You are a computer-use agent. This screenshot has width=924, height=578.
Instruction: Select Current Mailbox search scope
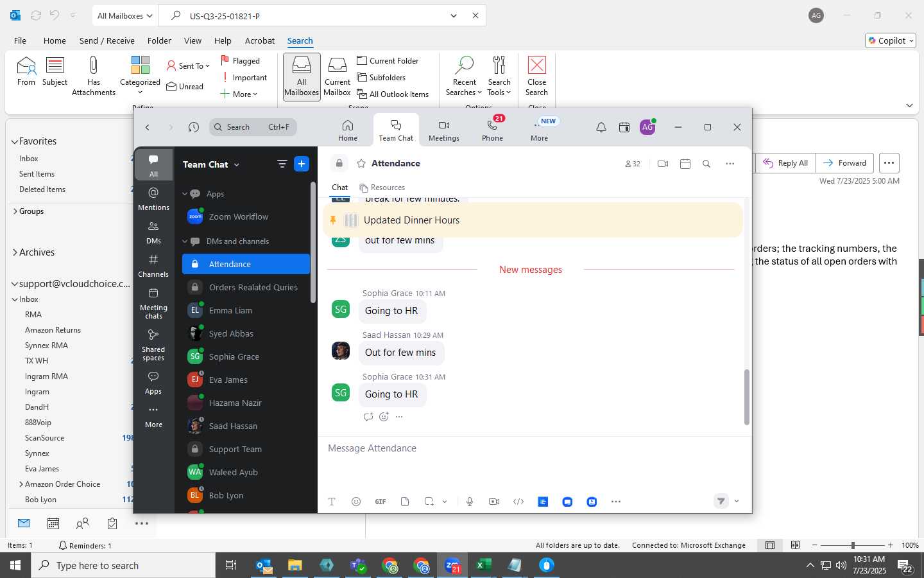click(x=338, y=76)
